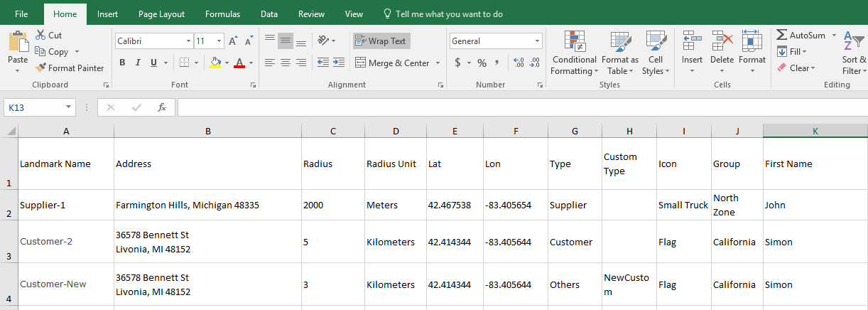Apply Comma Style format

point(497,63)
